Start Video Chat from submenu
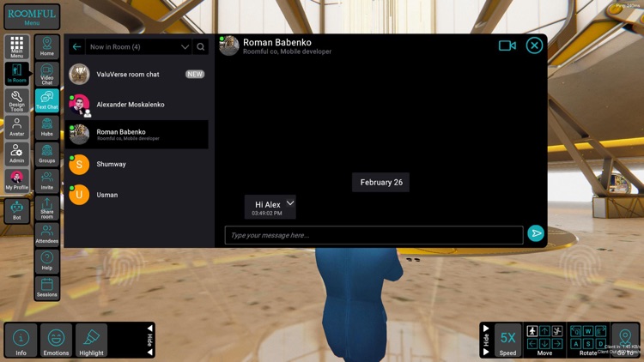The width and height of the screenshot is (644, 362). (x=47, y=74)
